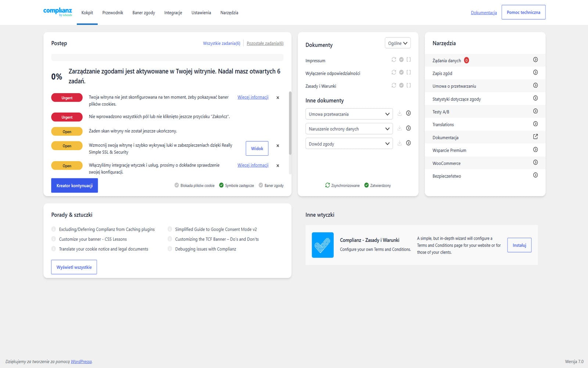Open the arrow icon for Translations
The image size is (588, 368).
535,124
